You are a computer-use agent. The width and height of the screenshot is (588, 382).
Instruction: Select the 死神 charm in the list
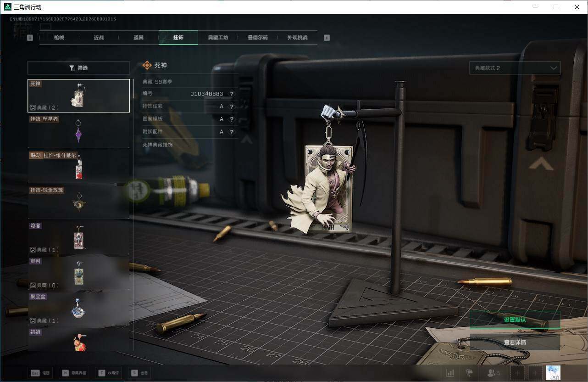78,95
